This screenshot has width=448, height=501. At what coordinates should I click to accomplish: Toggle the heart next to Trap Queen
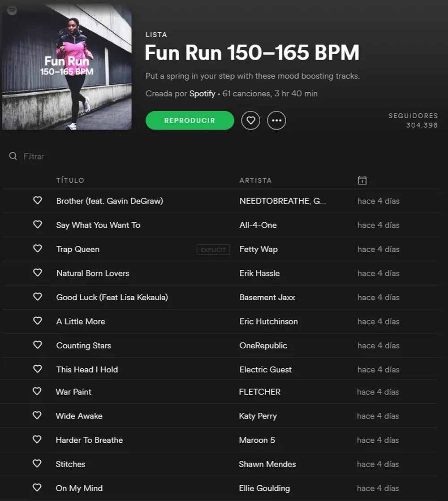[38, 249]
